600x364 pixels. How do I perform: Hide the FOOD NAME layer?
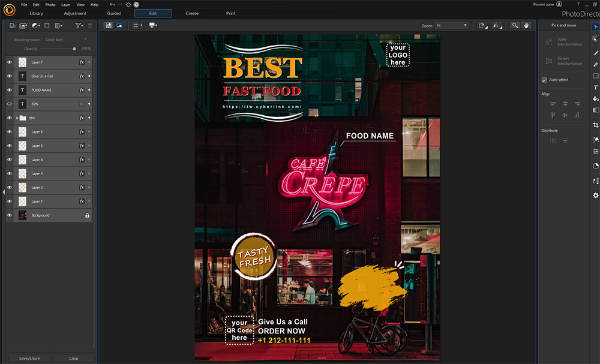[10, 90]
